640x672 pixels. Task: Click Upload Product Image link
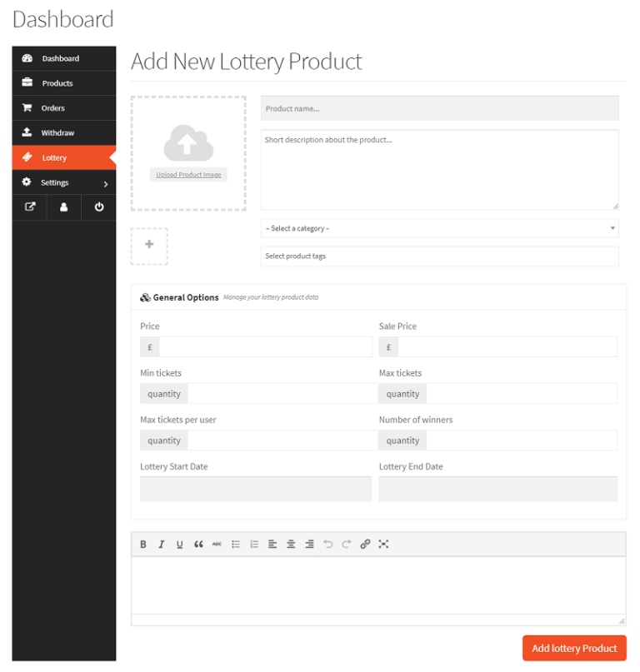188,175
